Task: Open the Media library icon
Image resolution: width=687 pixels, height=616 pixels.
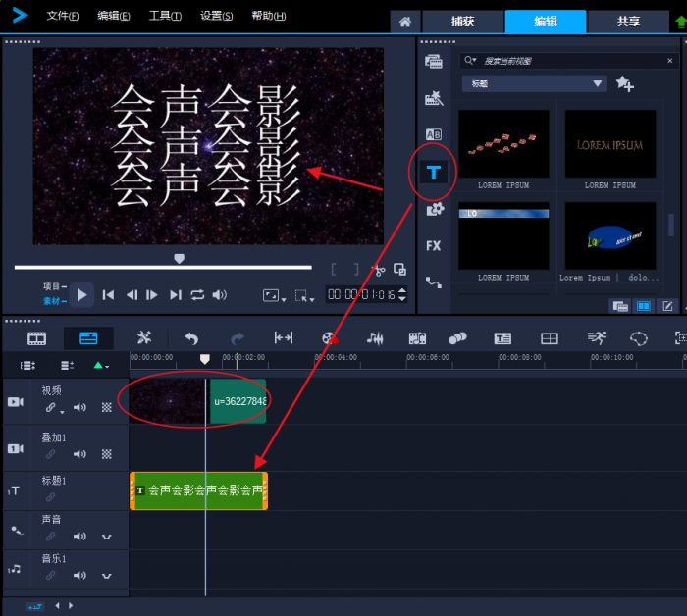Action: tap(434, 62)
